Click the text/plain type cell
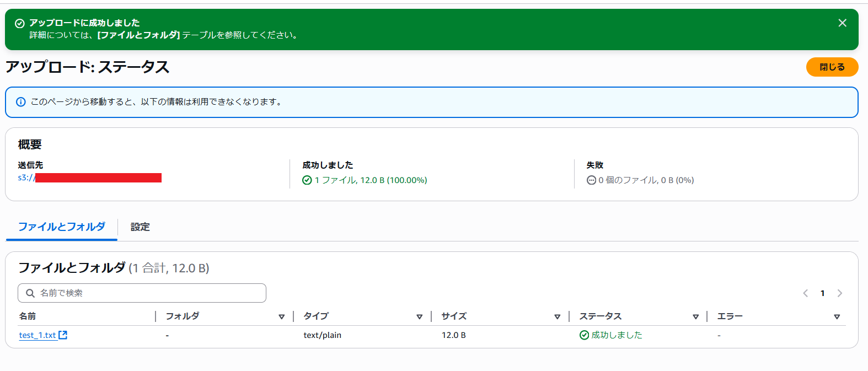Image resolution: width=868 pixels, height=371 pixels. [322, 335]
